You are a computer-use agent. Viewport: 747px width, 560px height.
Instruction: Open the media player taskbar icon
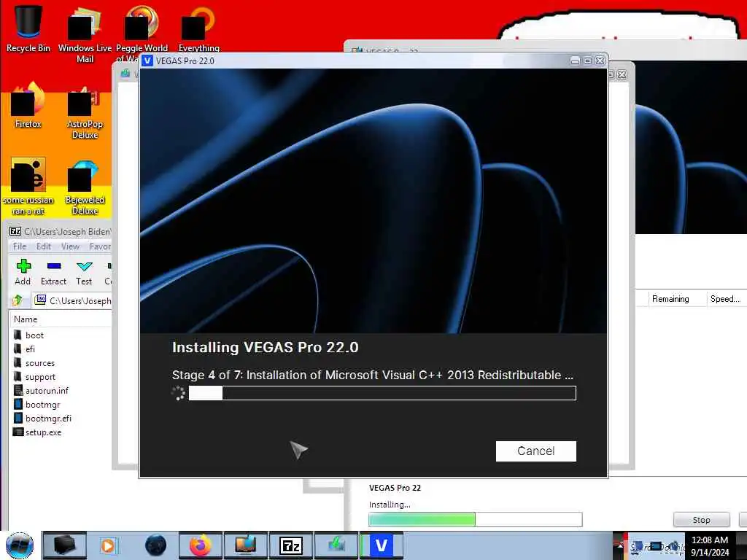click(109, 545)
